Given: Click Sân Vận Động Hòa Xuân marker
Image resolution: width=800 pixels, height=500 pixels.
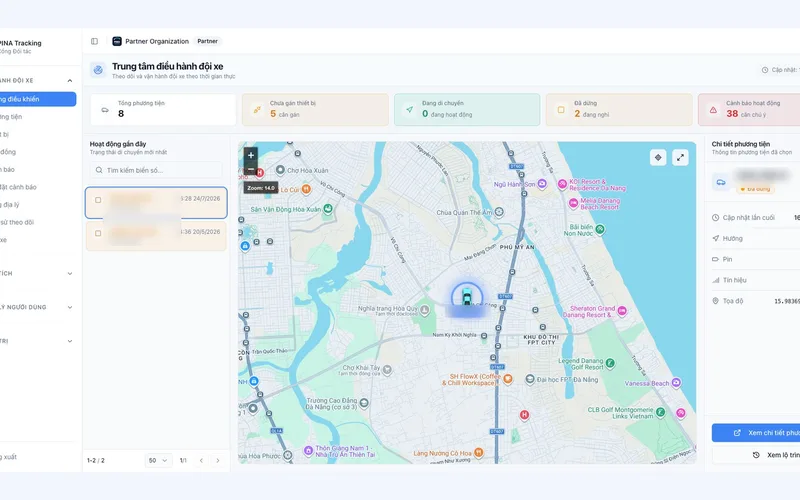Looking at the screenshot, I should point(328,209).
